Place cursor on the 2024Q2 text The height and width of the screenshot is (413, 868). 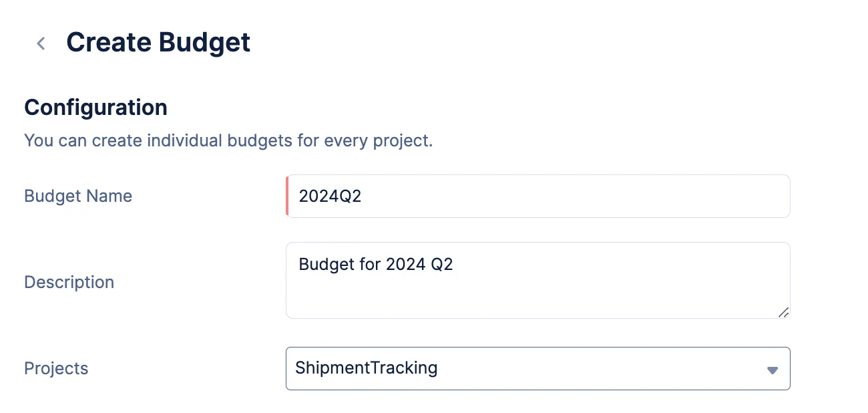coord(330,196)
